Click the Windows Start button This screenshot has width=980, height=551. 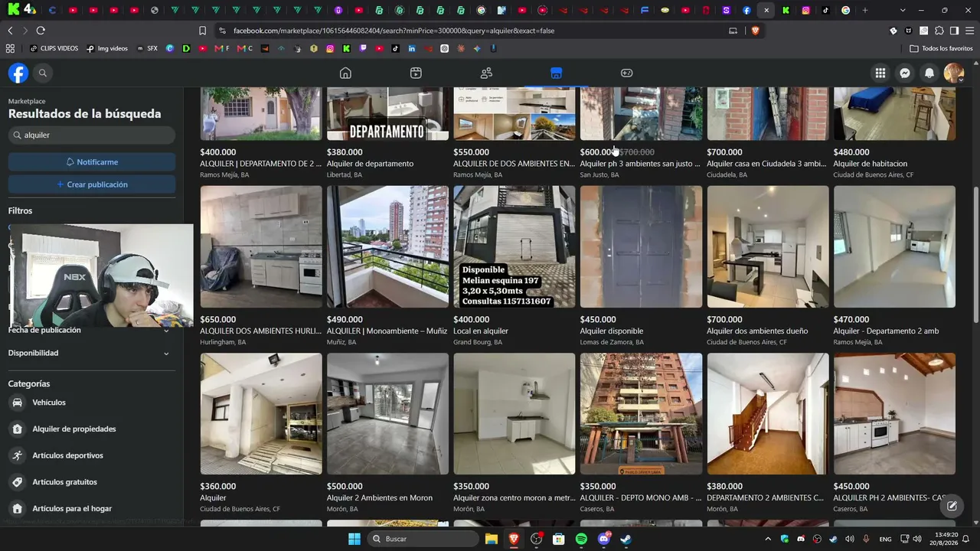click(x=354, y=539)
